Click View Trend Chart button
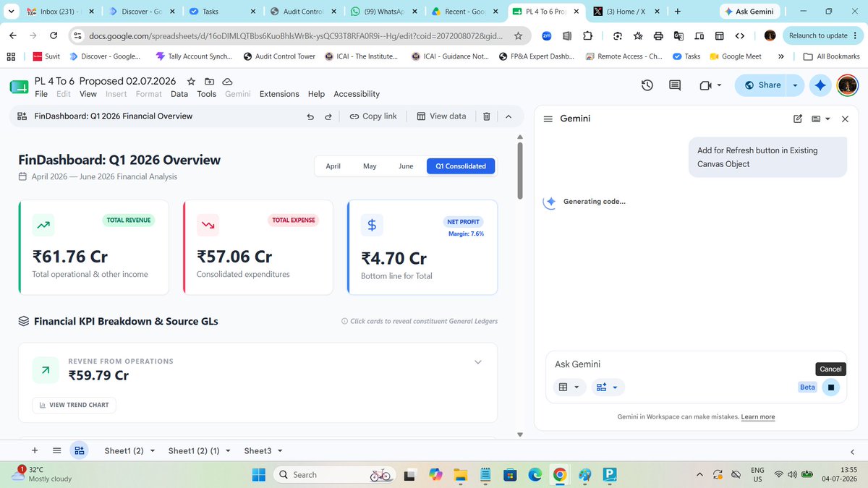The width and height of the screenshot is (868, 488). click(x=74, y=405)
